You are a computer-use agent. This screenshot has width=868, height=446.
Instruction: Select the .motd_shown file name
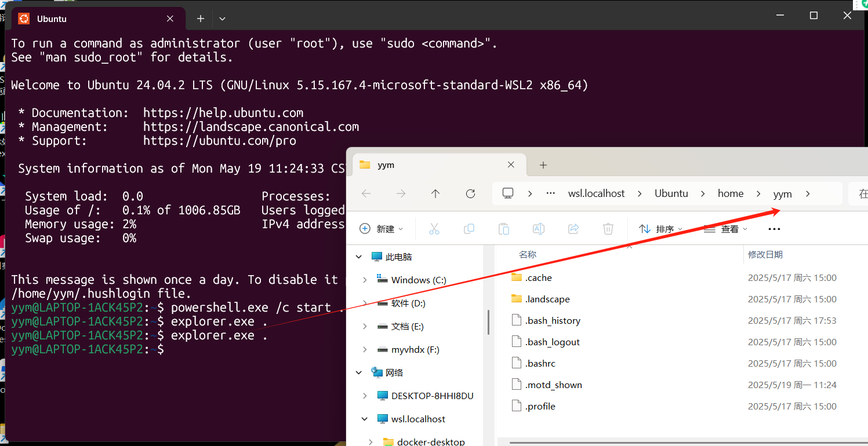554,385
